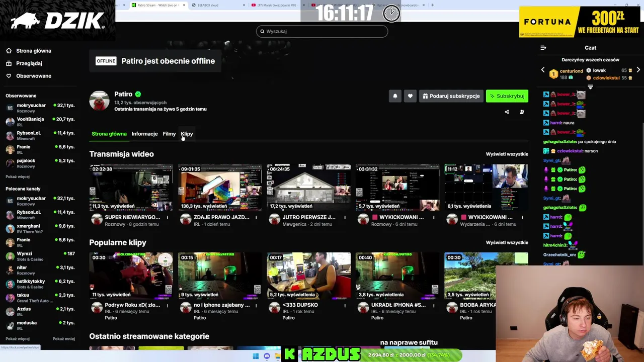Open the UKRADŁ IPHONA clip thumbnail
644x362 pixels.
point(397,276)
